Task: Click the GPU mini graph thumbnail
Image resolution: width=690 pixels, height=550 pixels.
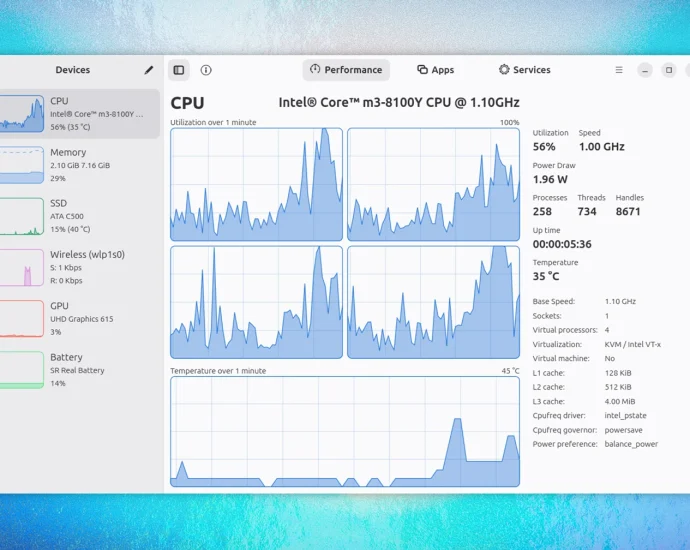Action: [22, 319]
